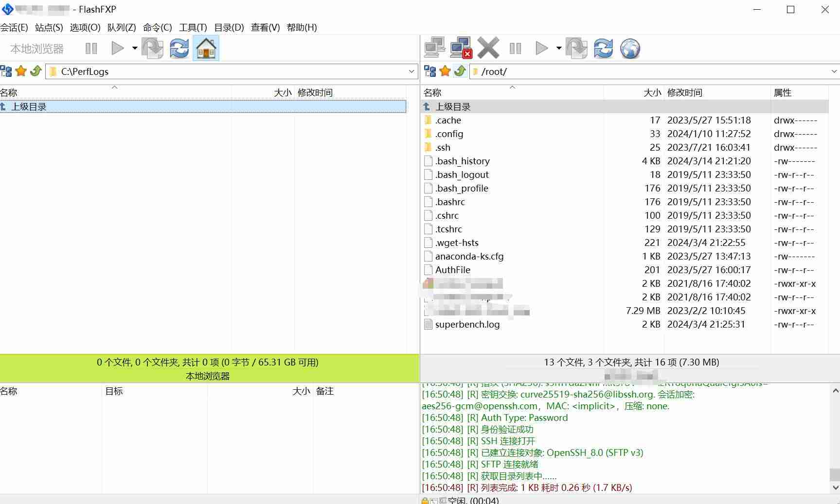Image resolution: width=840 pixels, height=504 pixels.
Task: Click the remote go-up green arrow icon
Action: tap(460, 71)
